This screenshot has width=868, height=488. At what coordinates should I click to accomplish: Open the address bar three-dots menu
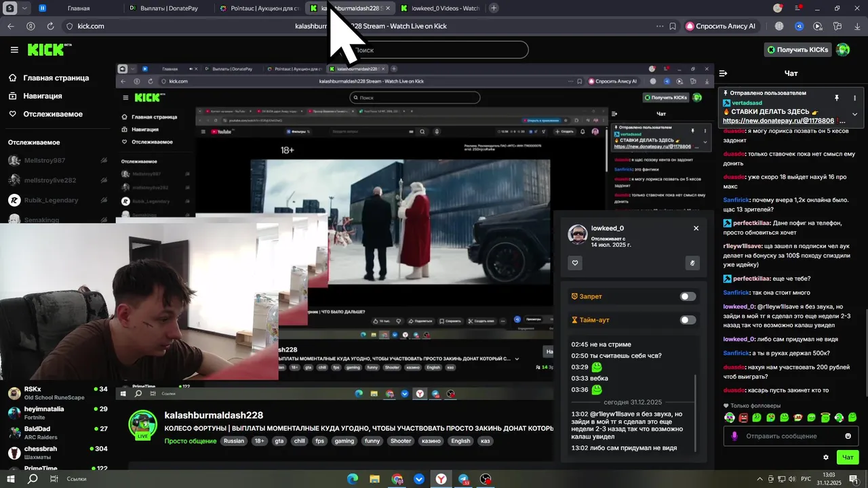pyautogui.click(x=660, y=26)
